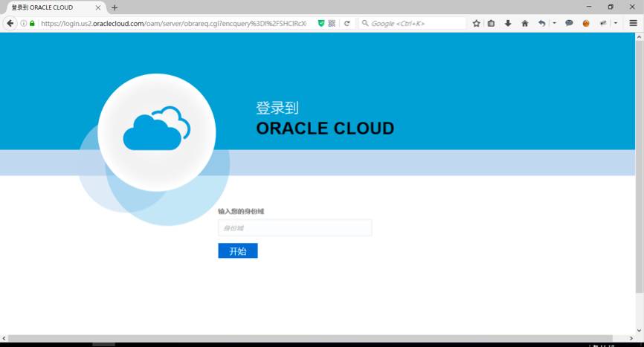Minimize the browser window

(x=588, y=7)
